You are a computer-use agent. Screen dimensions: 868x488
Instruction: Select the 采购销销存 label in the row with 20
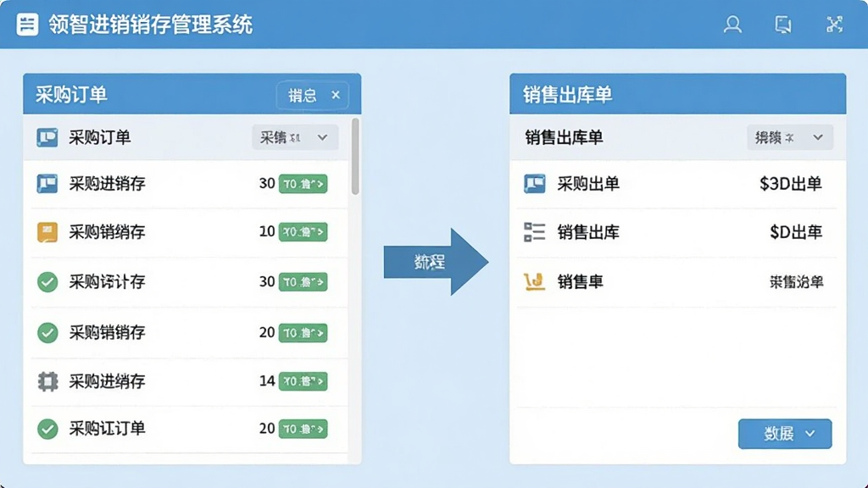[x=107, y=332]
